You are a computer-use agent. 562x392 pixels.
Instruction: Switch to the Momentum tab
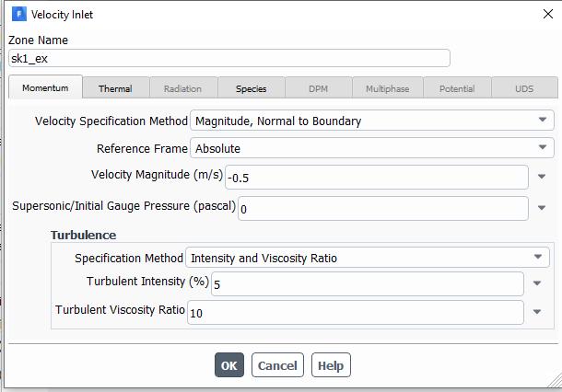45,88
